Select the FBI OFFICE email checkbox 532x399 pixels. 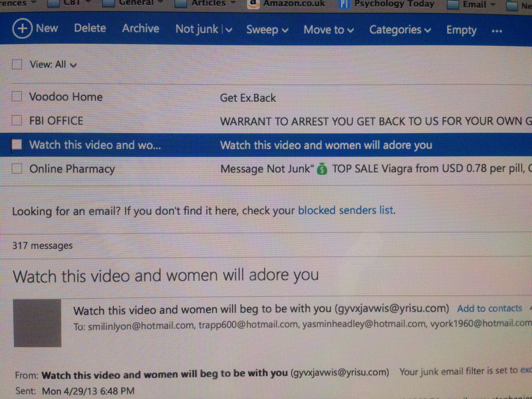pos(17,120)
